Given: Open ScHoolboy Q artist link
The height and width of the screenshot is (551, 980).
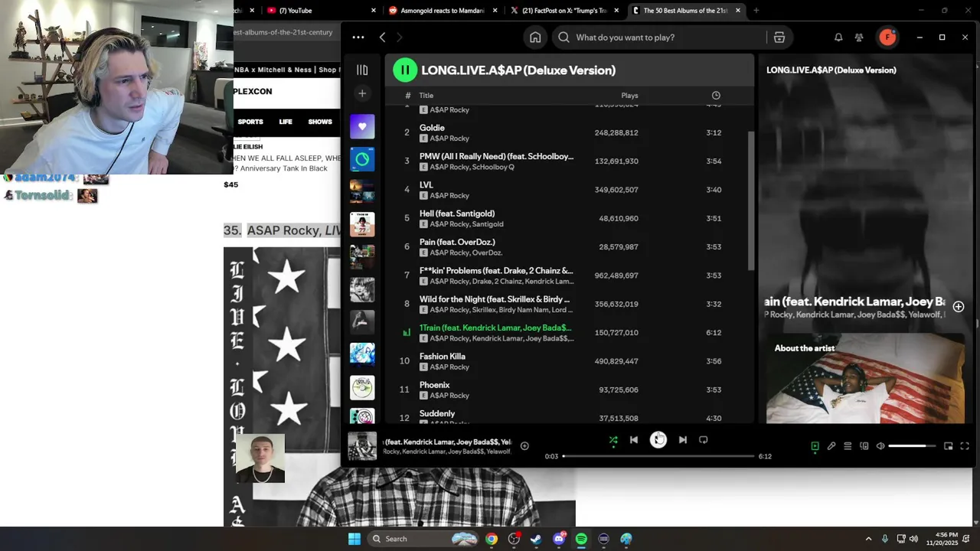Looking at the screenshot, I should (493, 167).
